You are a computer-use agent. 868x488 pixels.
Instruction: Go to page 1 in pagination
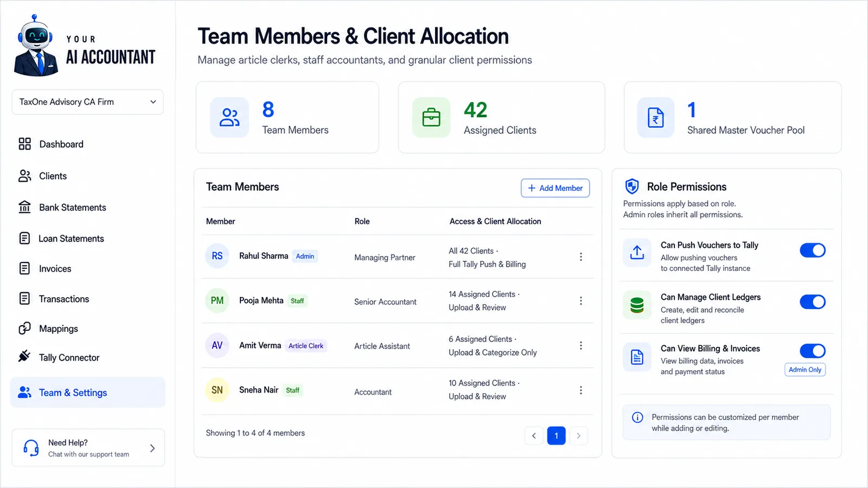coord(556,435)
